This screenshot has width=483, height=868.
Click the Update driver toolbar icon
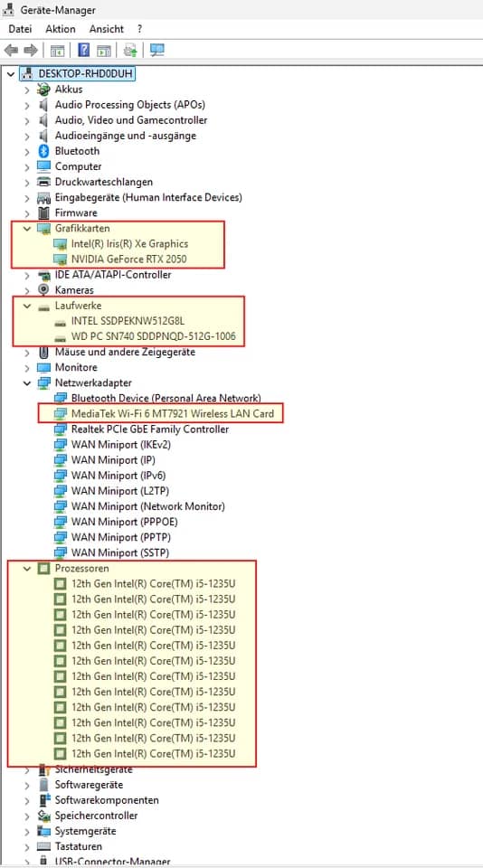pyautogui.click(x=131, y=51)
